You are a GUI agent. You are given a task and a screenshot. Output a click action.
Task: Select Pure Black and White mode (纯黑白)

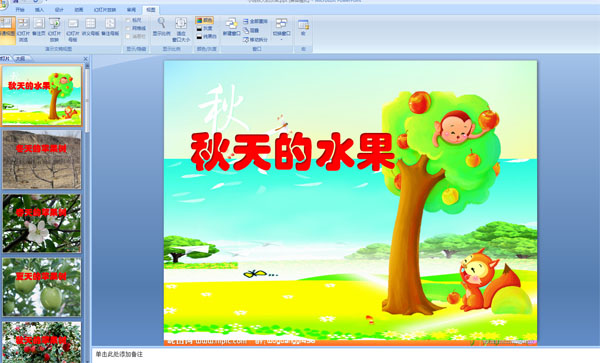pos(206,36)
